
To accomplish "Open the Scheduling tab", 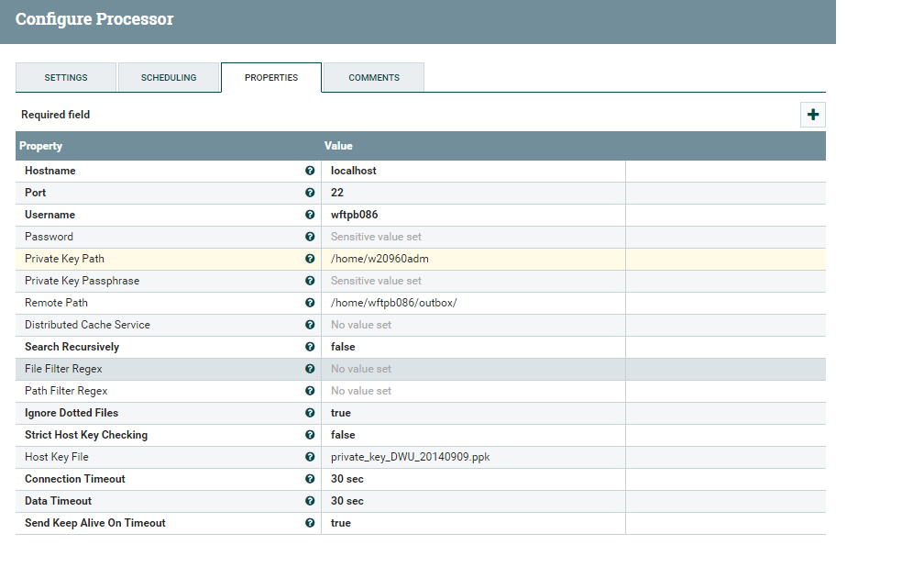I will (x=169, y=77).
